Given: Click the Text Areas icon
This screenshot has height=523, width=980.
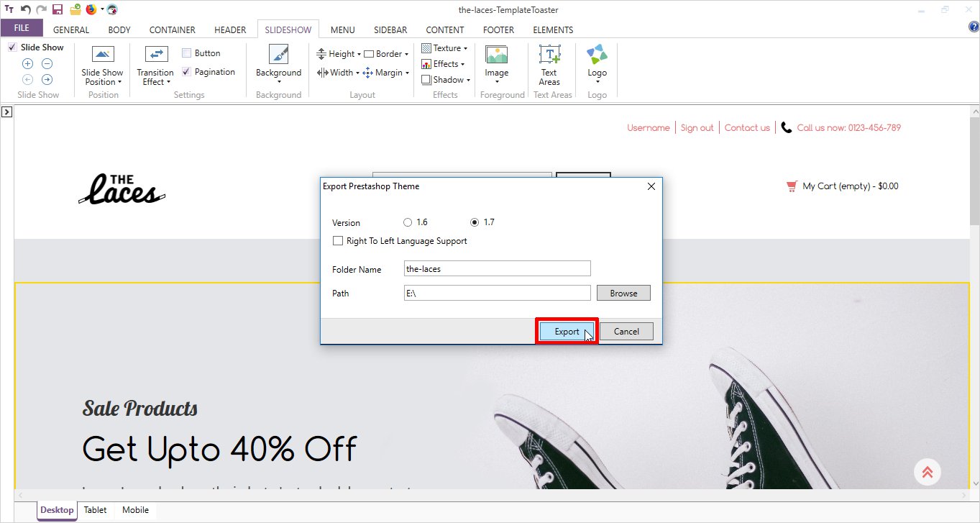Looking at the screenshot, I should click(x=550, y=55).
